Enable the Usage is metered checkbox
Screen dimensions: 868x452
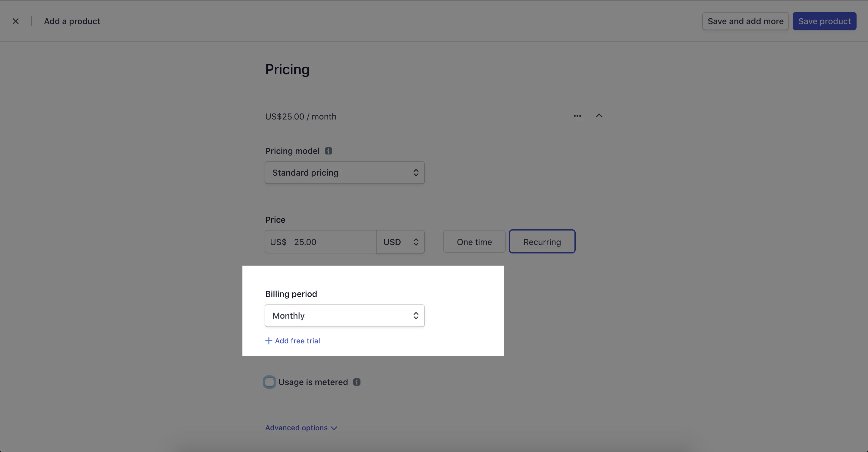point(269,382)
